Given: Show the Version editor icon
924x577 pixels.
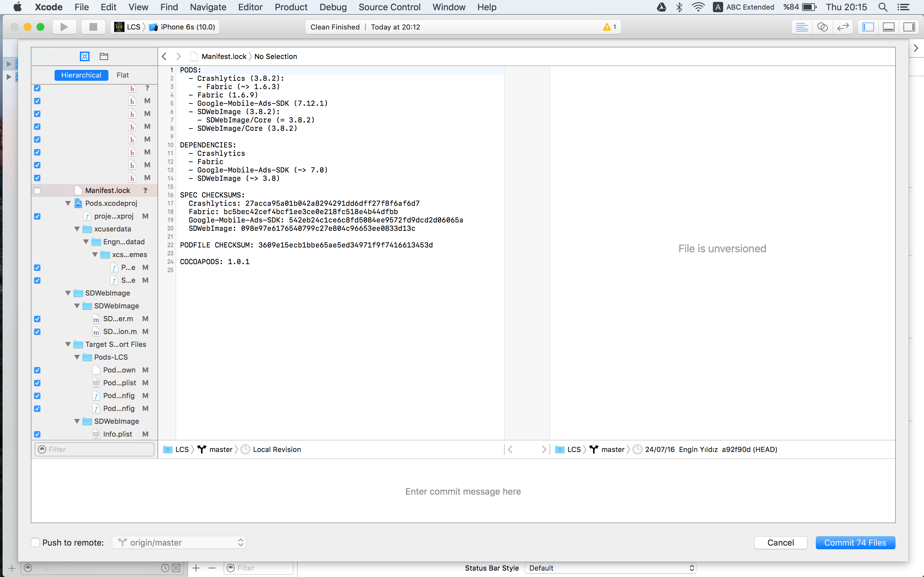Looking at the screenshot, I should [843, 27].
